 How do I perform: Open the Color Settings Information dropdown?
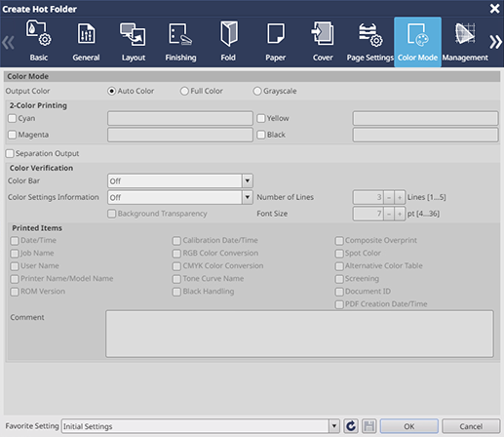coord(248,197)
